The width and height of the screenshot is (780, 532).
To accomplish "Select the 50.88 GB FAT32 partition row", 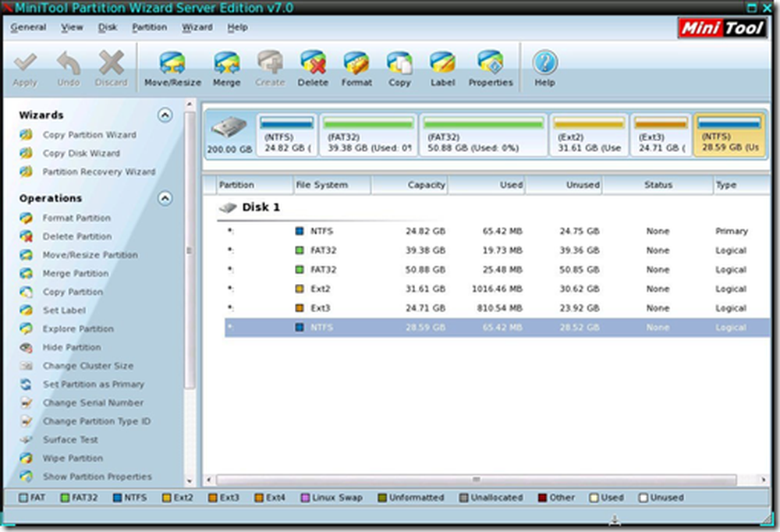I will point(497,270).
